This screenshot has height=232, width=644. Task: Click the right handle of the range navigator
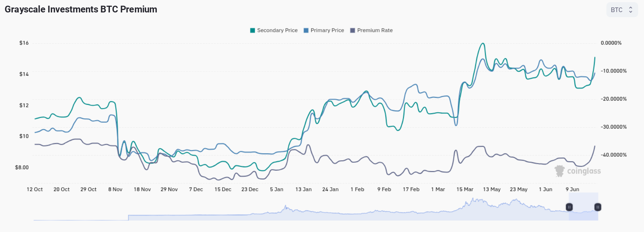(x=598, y=207)
